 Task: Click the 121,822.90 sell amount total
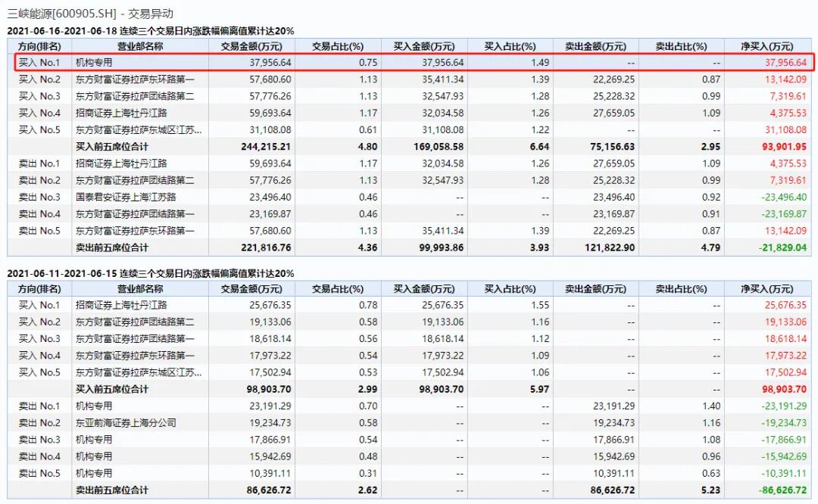[610, 247]
